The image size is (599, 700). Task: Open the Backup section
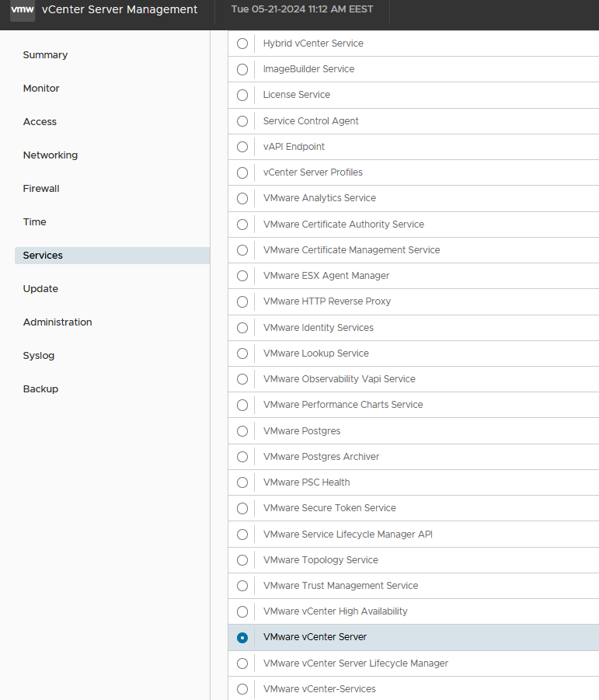(x=40, y=388)
